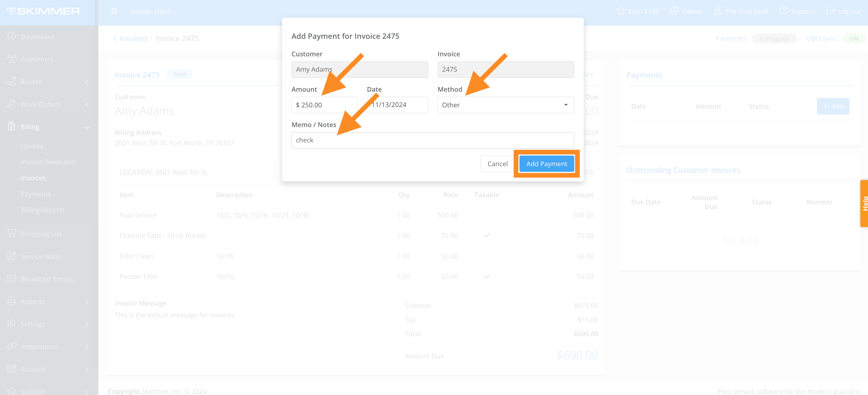Screen dimensions: 868x395
Task: Click the Work Orders wrench icon
Action: (12, 104)
